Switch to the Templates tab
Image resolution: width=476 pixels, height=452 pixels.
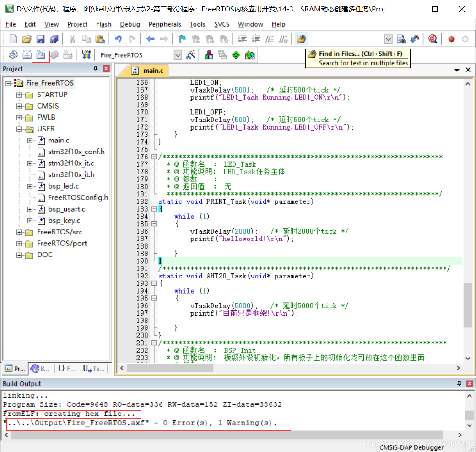pos(94,369)
